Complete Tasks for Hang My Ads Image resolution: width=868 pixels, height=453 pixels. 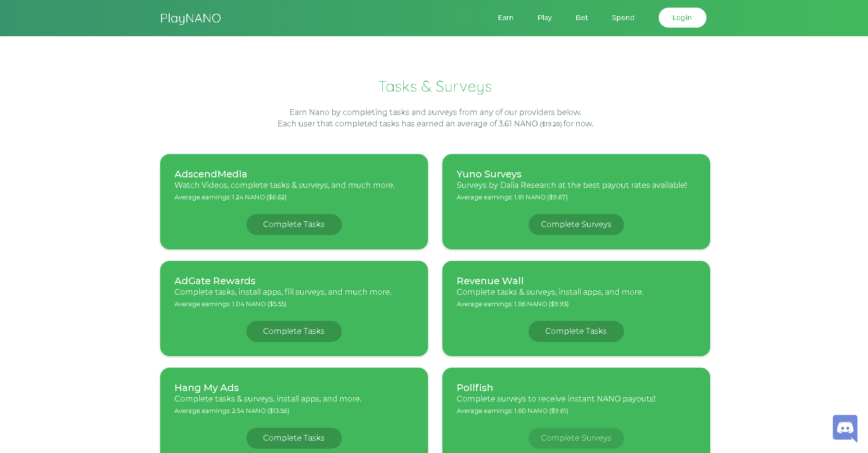coord(294,438)
